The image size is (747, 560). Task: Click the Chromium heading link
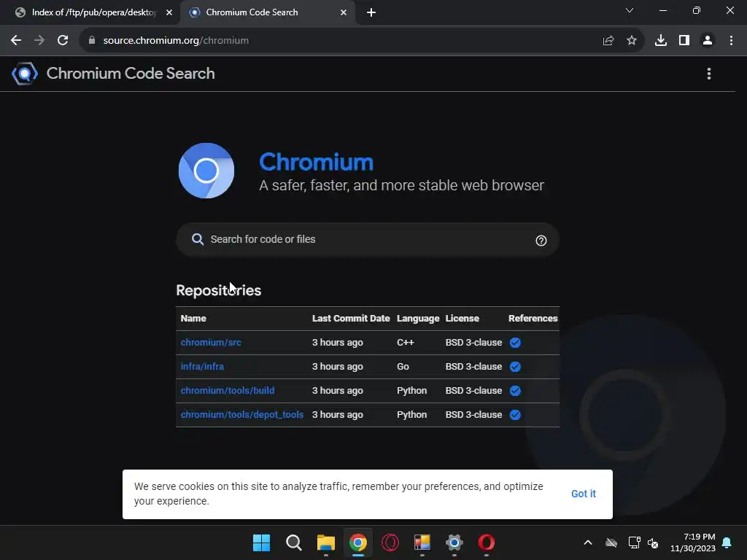[317, 162]
